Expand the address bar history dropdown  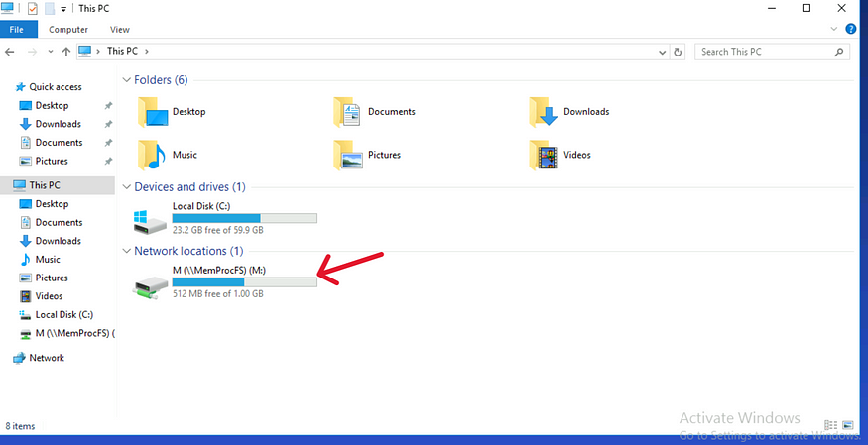point(662,52)
